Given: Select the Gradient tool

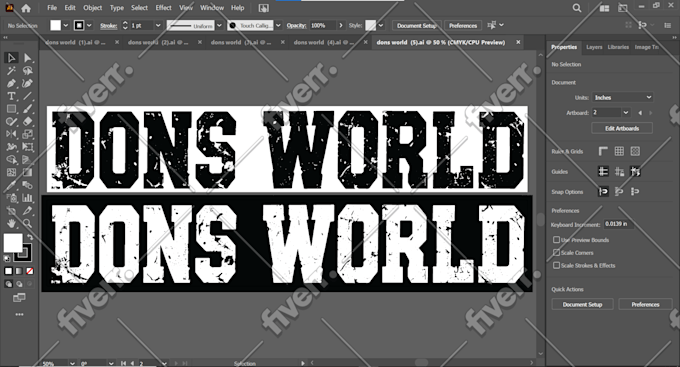Looking at the screenshot, I should (28, 172).
